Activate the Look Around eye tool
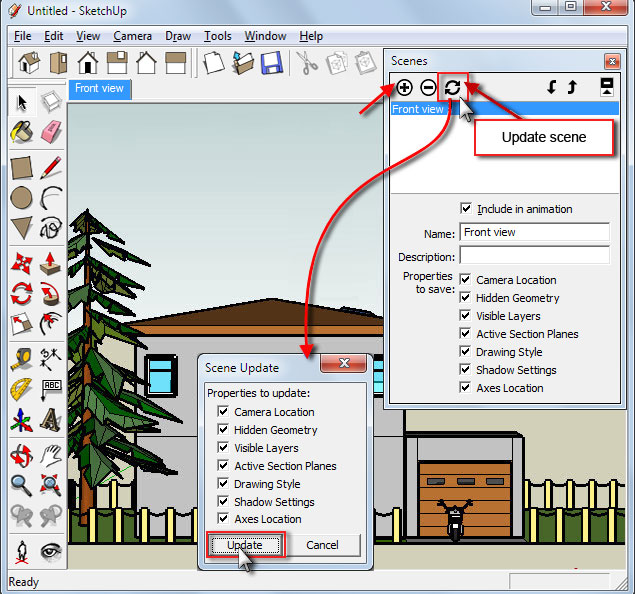 [x=51, y=551]
